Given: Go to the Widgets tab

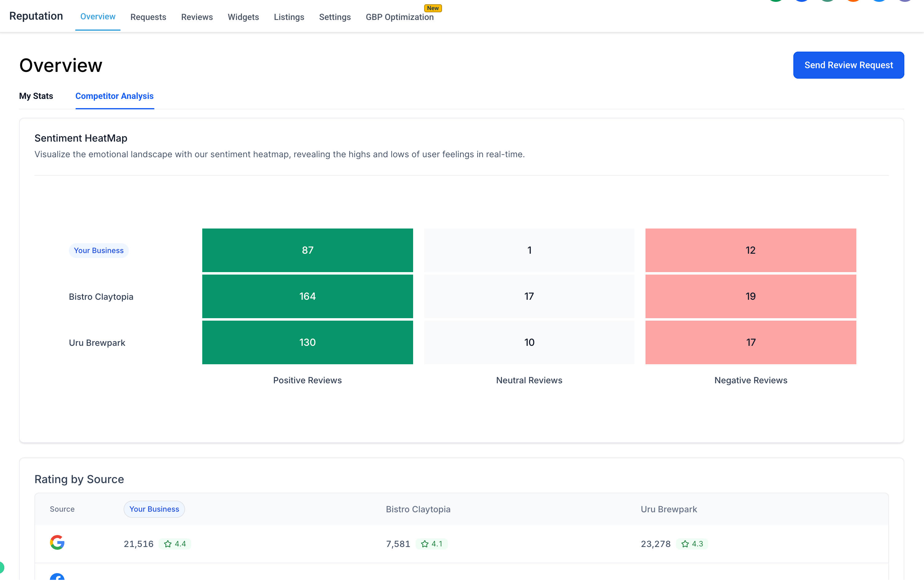Looking at the screenshot, I should tap(243, 17).
